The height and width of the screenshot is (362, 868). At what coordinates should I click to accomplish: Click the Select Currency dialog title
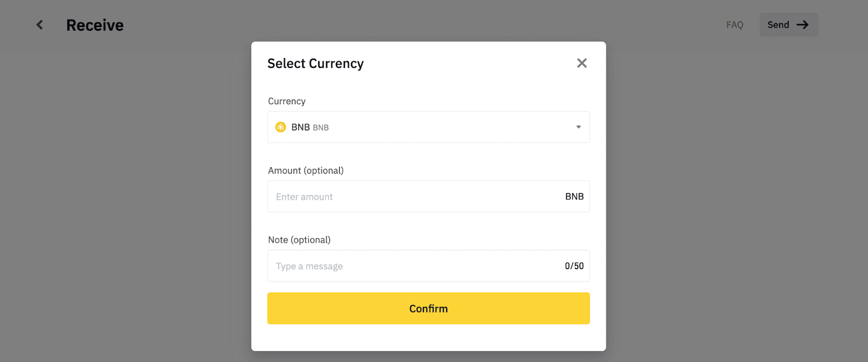[x=316, y=63]
